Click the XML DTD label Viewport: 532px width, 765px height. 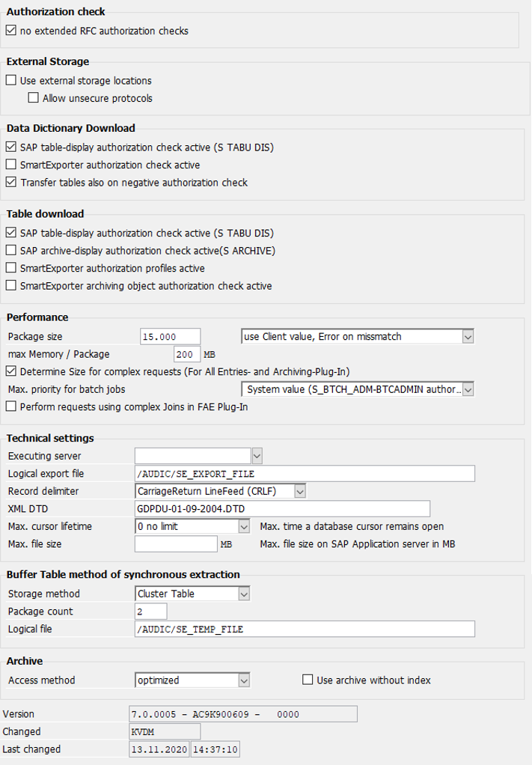(x=28, y=509)
